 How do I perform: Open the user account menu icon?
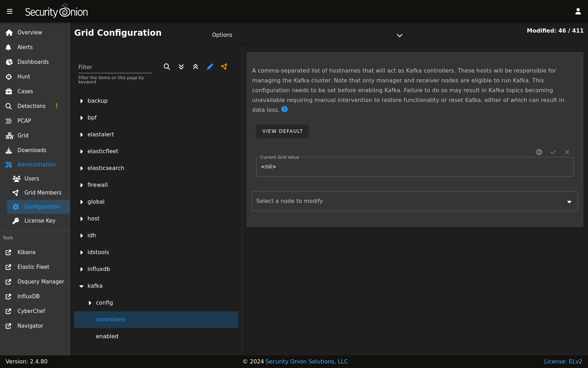click(578, 12)
